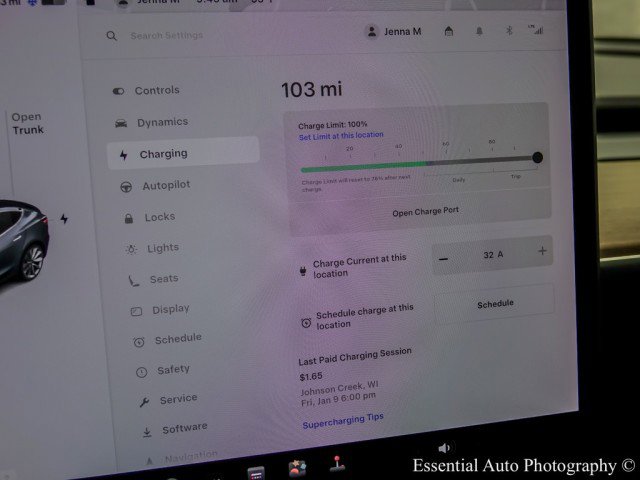Increase charge current with plus button
The width and height of the screenshot is (640, 480).
[x=542, y=252]
